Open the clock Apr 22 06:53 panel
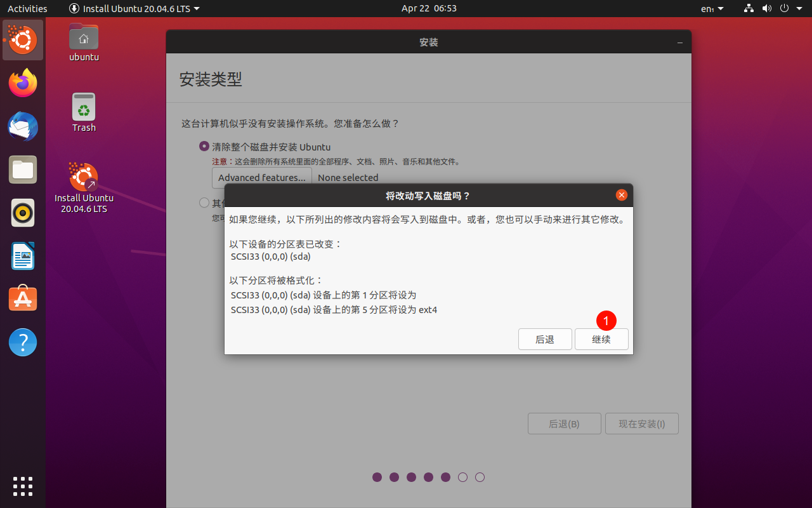Image resolution: width=812 pixels, height=508 pixels. coord(429,8)
